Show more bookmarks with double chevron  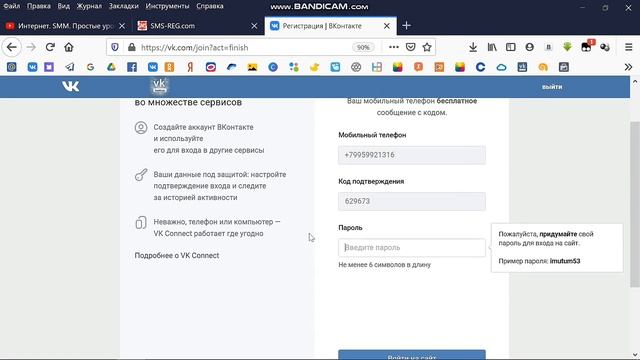tap(628, 67)
